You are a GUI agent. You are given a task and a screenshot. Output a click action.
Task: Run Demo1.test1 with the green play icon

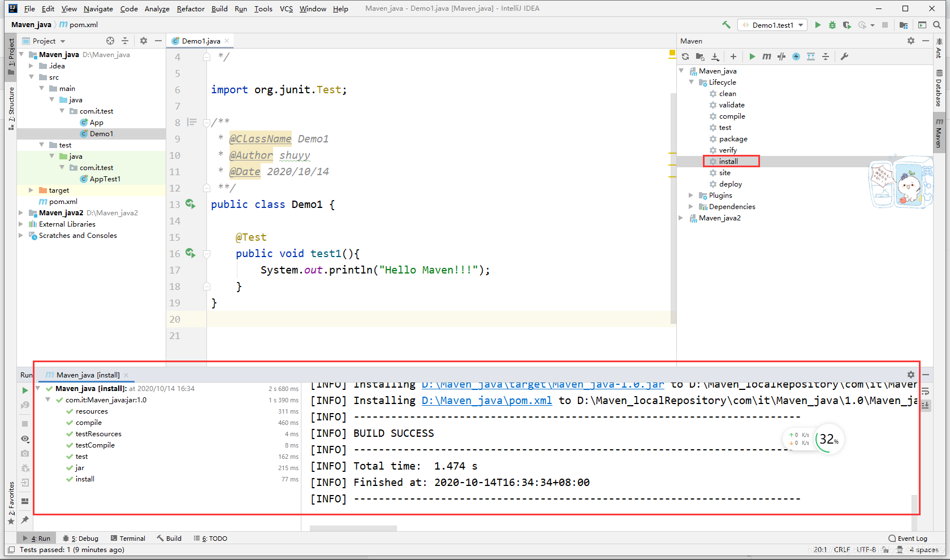[x=818, y=25]
